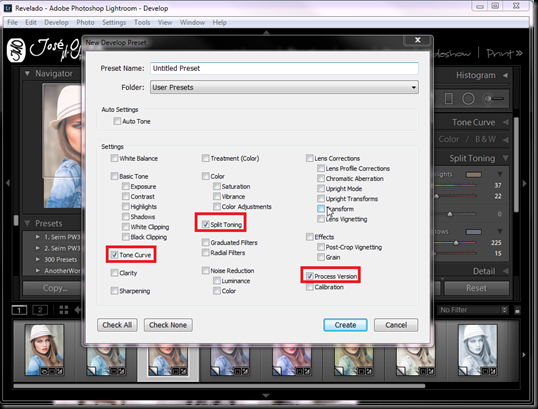Expand 300 Presets folder
This screenshot has height=409, width=538.
pyautogui.click(x=38, y=259)
